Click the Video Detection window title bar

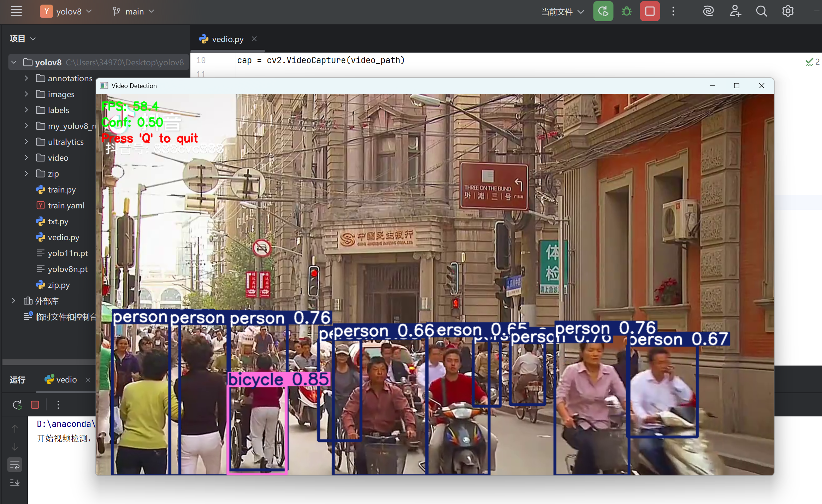[389, 86]
